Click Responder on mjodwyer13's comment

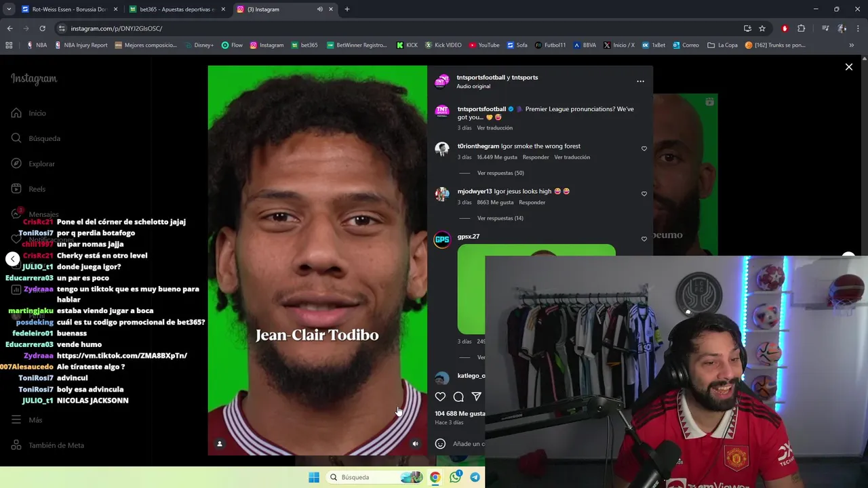[x=532, y=203]
